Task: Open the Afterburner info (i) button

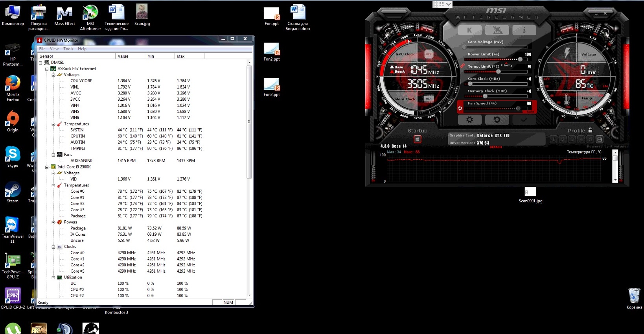Action: (524, 30)
